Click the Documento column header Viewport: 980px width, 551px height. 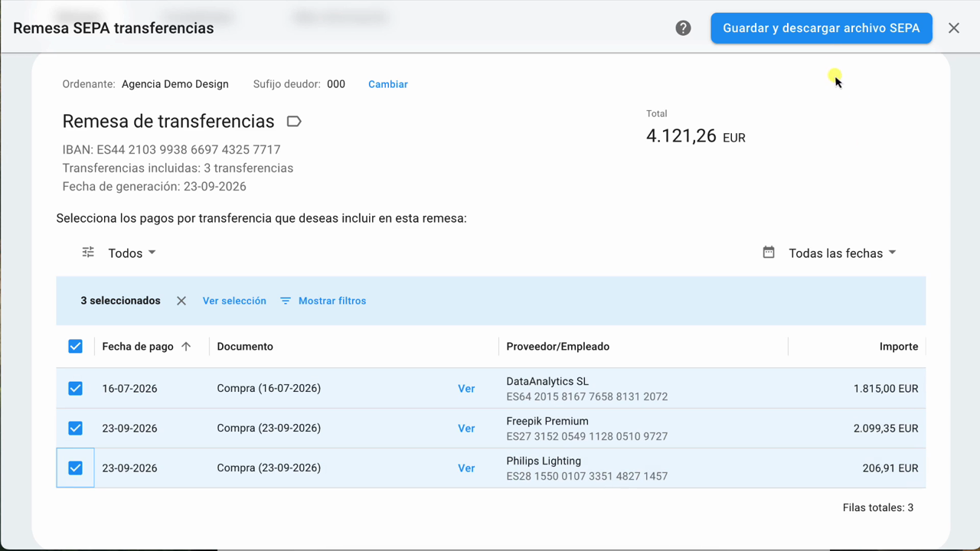(245, 347)
